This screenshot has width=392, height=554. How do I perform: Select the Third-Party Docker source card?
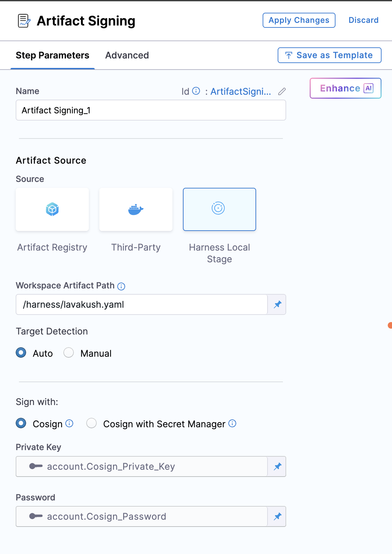(136, 209)
